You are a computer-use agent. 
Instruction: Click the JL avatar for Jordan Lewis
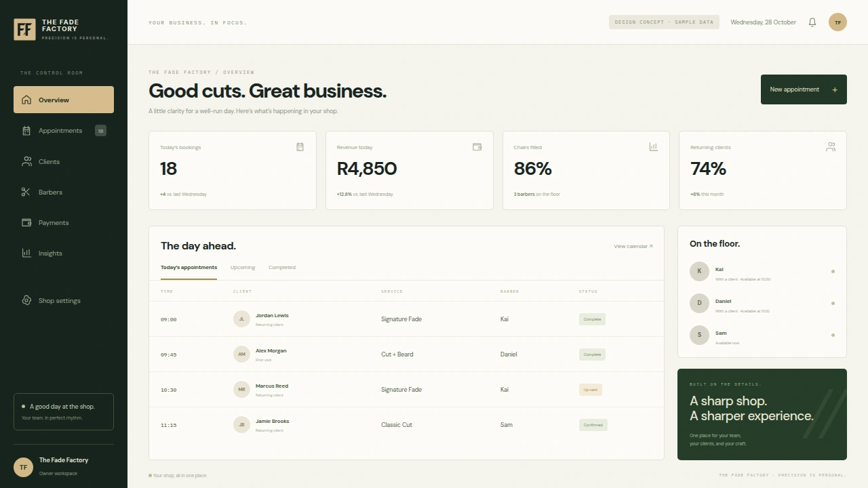pyautogui.click(x=241, y=319)
